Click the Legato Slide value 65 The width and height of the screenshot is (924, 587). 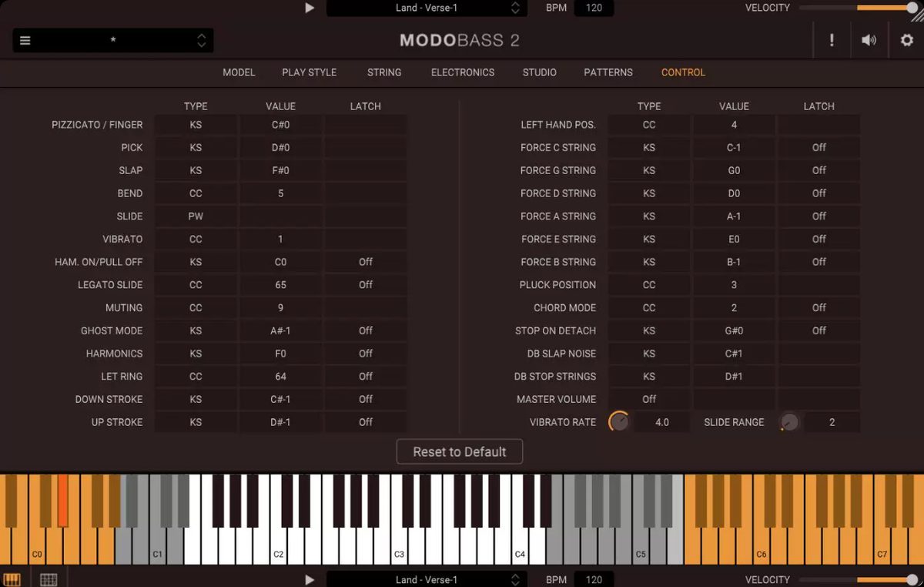coord(281,285)
